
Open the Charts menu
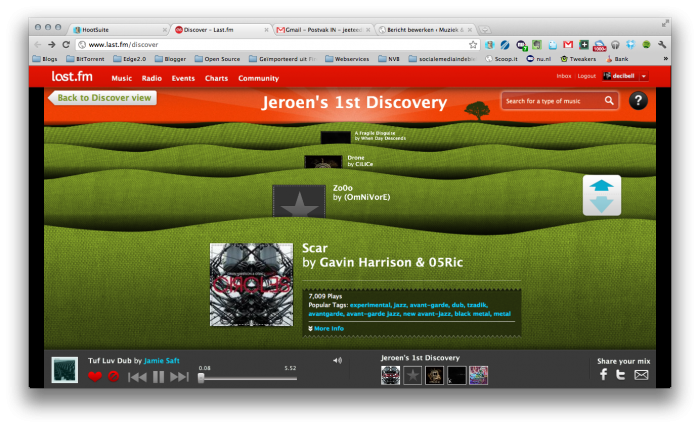[217, 78]
